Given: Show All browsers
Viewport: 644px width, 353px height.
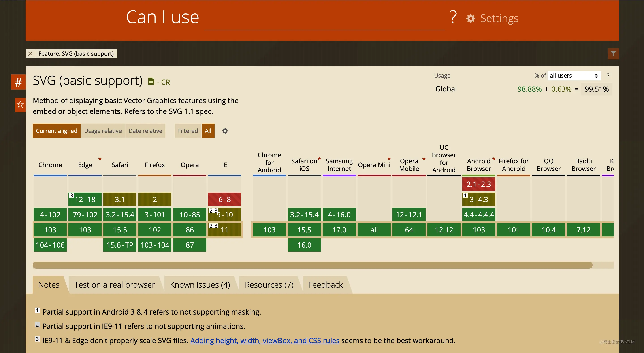Looking at the screenshot, I should tap(208, 131).
